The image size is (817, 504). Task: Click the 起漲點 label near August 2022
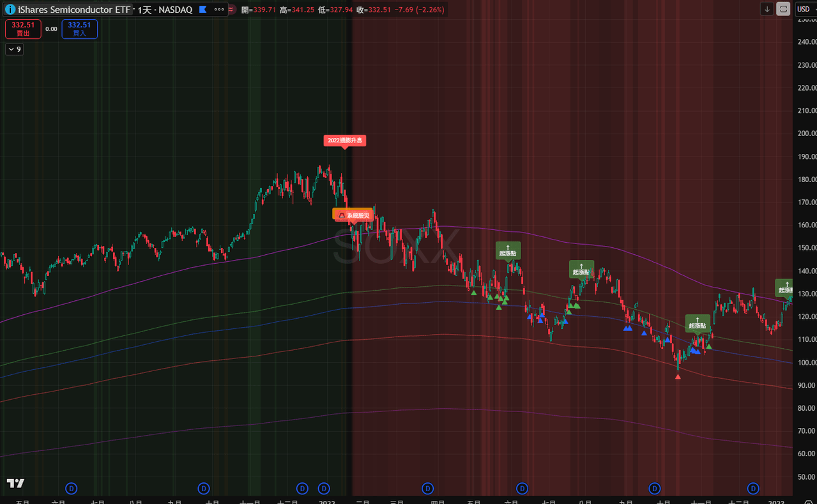[581, 269]
